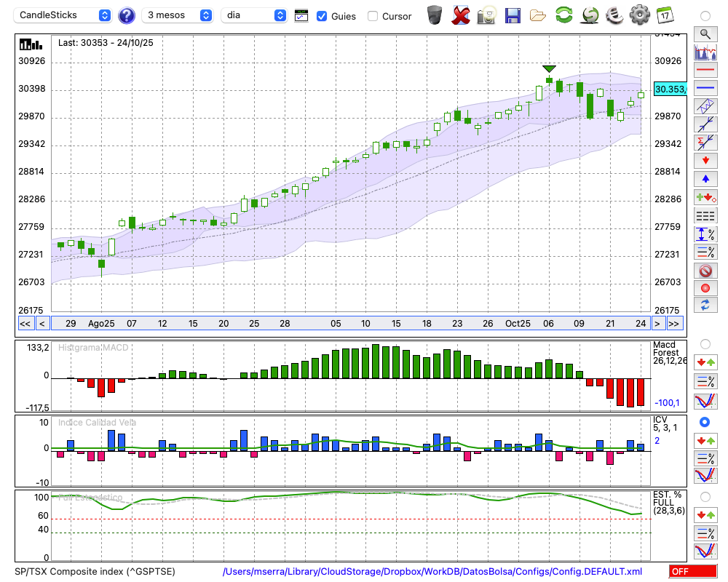Step back with the < button
The height and width of the screenshot is (582, 728).
click(x=42, y=324)
